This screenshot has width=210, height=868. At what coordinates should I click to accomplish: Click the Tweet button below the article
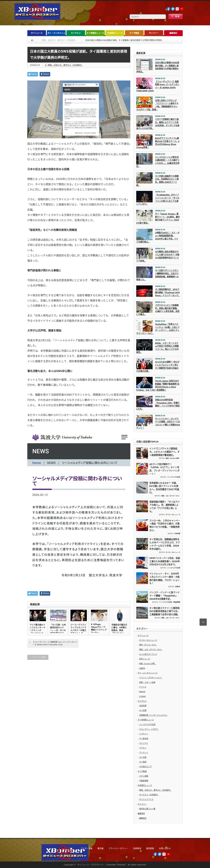(33, 593)
